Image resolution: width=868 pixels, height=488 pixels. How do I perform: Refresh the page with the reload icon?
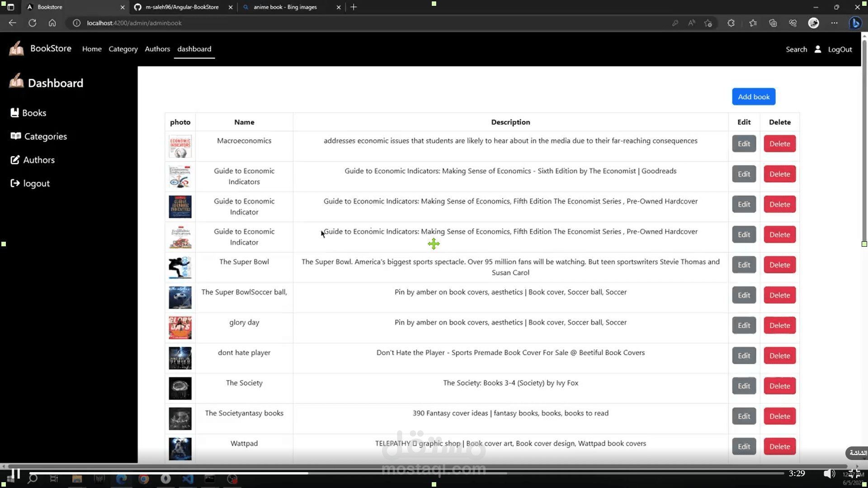[x=32, y=23]
